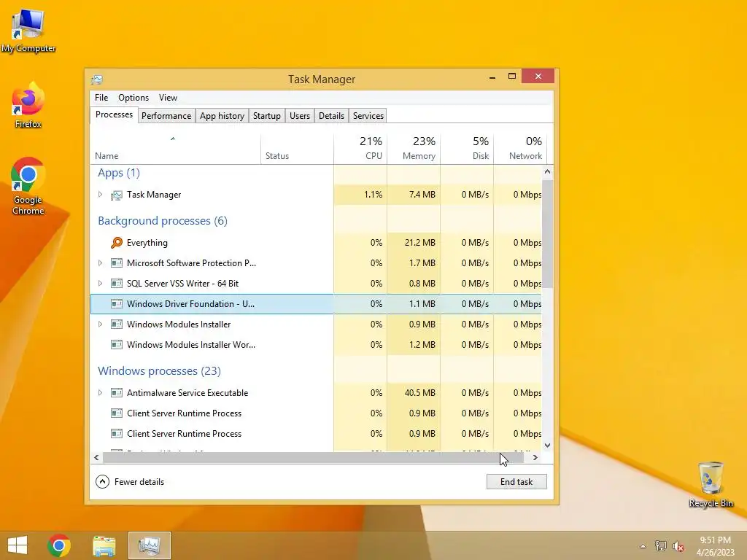Click the Task Manager taskbar button
Viewport: 747px width, 560px height.
[x=149, y=545]
